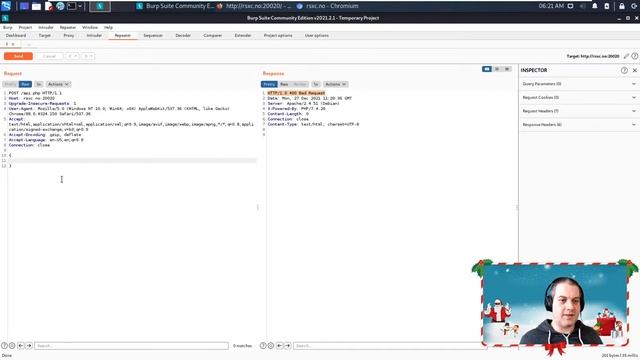Open the dropdown arrow beside the terminal launcher
The height and width of the screenshot is (360, 640).
[x=80, y=6]
